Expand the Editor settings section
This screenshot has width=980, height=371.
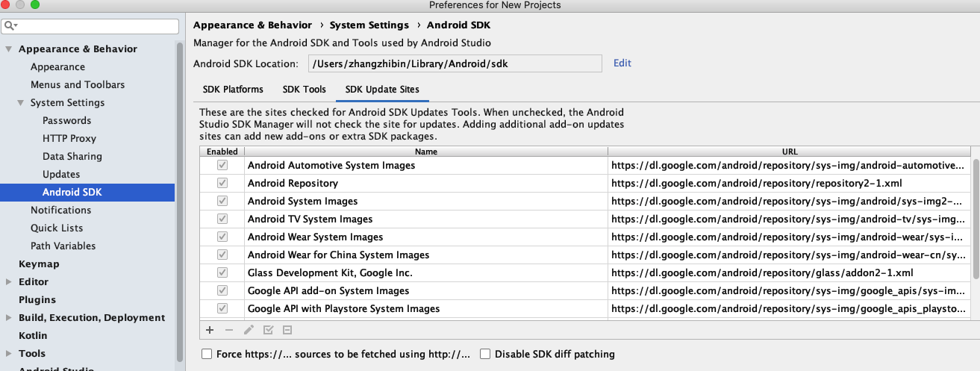coord(9,282)
